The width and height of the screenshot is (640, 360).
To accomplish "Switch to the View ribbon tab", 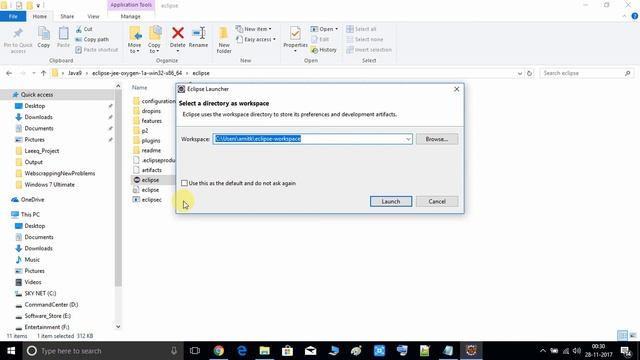I will (x=93, y=16).
